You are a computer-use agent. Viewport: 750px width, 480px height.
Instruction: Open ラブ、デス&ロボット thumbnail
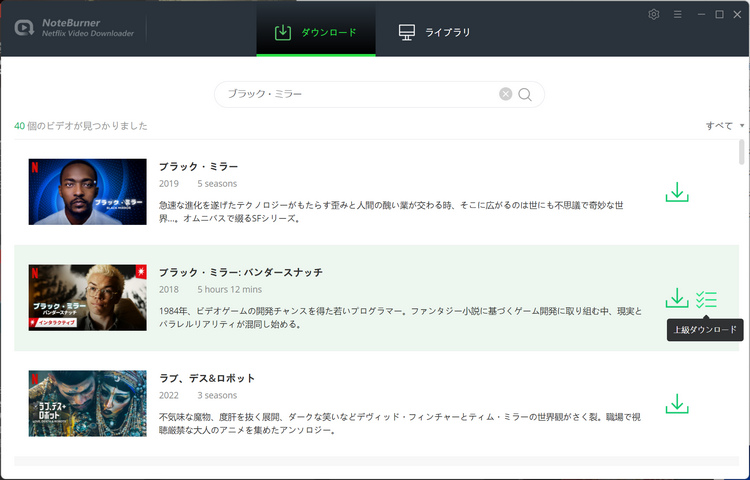coord(88,404)
